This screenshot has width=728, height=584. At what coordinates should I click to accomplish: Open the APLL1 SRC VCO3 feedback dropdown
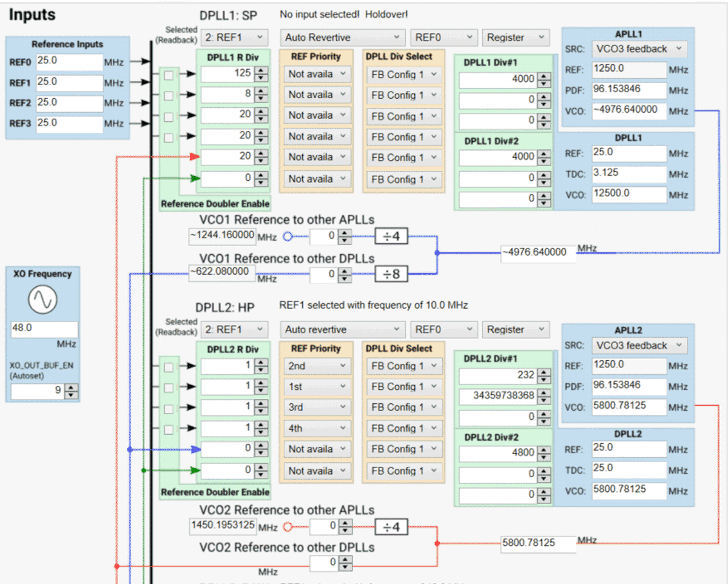point(639,49)
